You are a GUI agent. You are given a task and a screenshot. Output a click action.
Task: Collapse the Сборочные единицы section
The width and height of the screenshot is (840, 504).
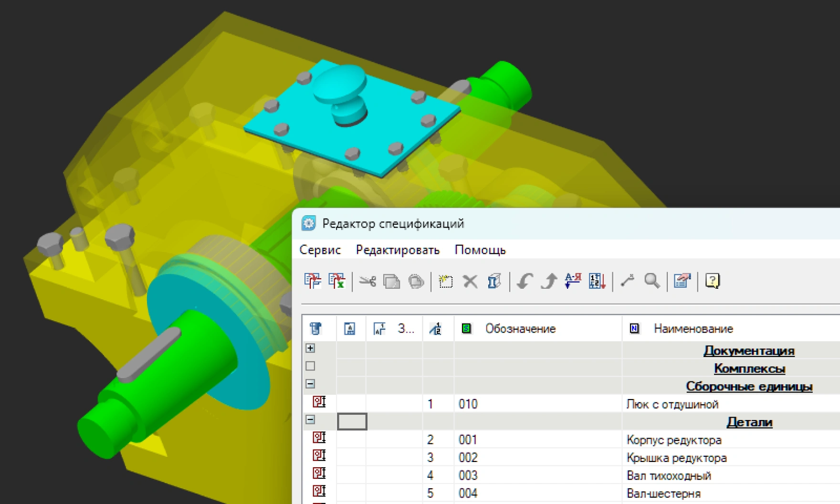pos(310,384)
